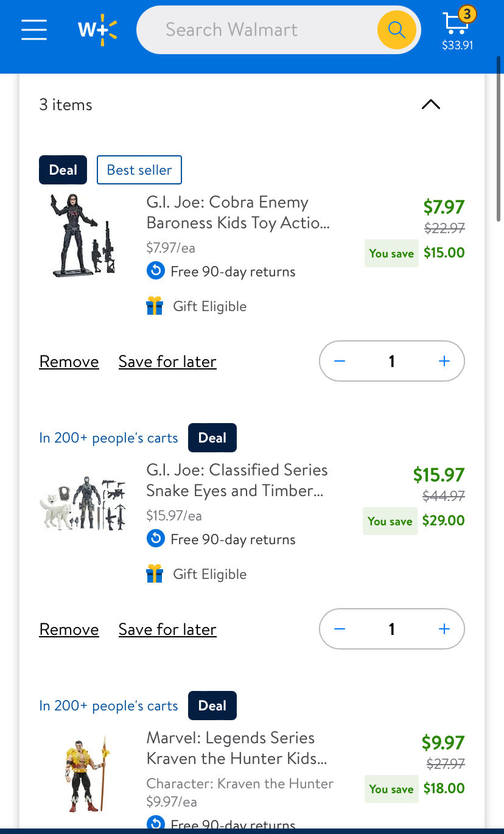504x834 pixels.
Task: Decrease quantity of Snake Eyes and Timber
Action: click(x=340, y=629)
